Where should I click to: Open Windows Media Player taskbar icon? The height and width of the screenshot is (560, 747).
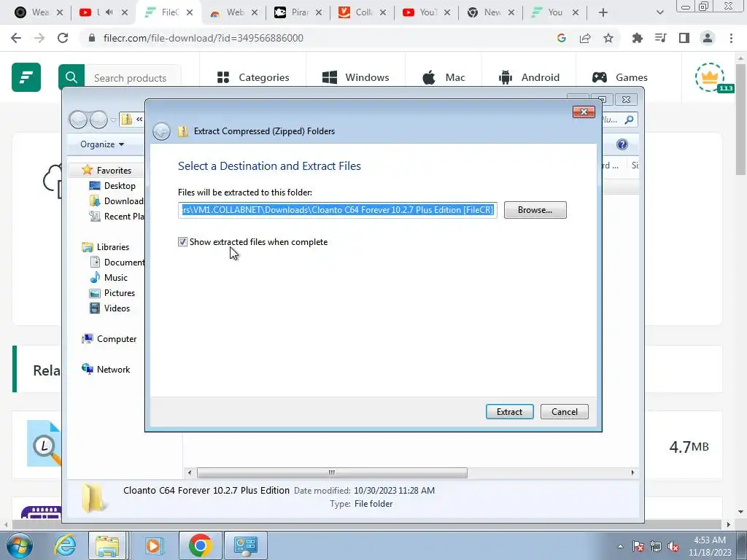153,545
